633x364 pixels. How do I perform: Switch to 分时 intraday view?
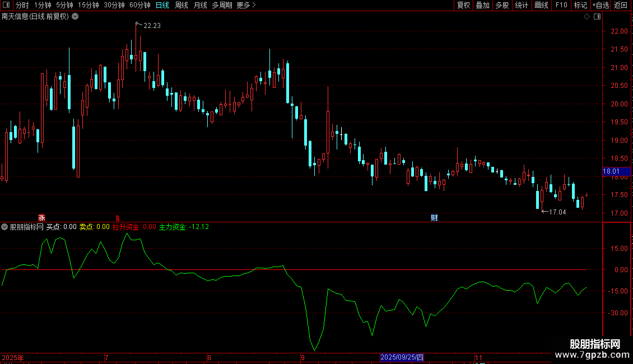(22, 5)
